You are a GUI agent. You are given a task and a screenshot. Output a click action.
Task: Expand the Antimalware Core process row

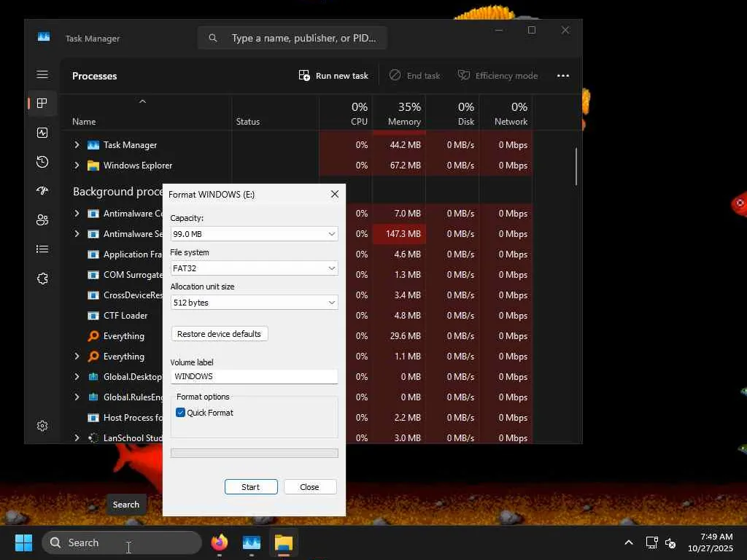(x=77, y=214)
